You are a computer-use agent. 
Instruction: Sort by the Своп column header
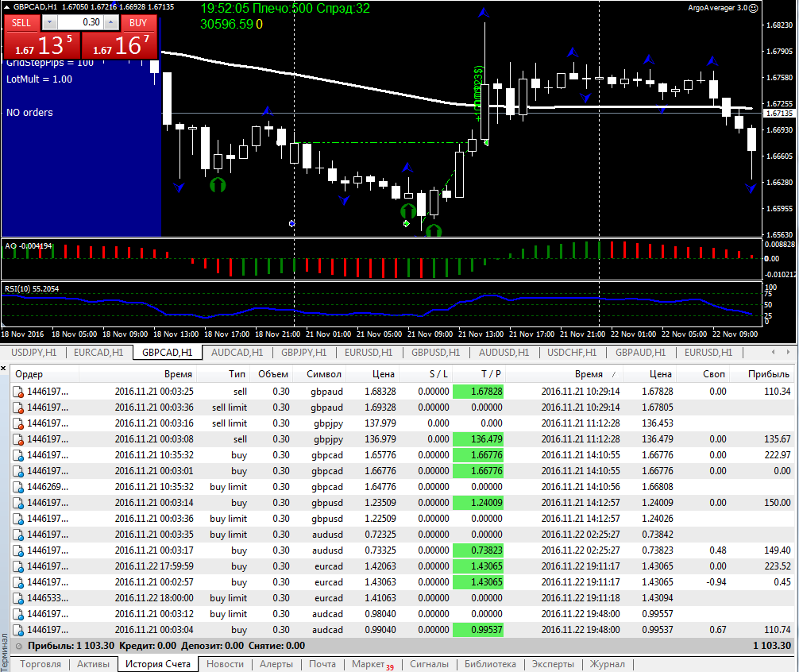pos(703,374)
